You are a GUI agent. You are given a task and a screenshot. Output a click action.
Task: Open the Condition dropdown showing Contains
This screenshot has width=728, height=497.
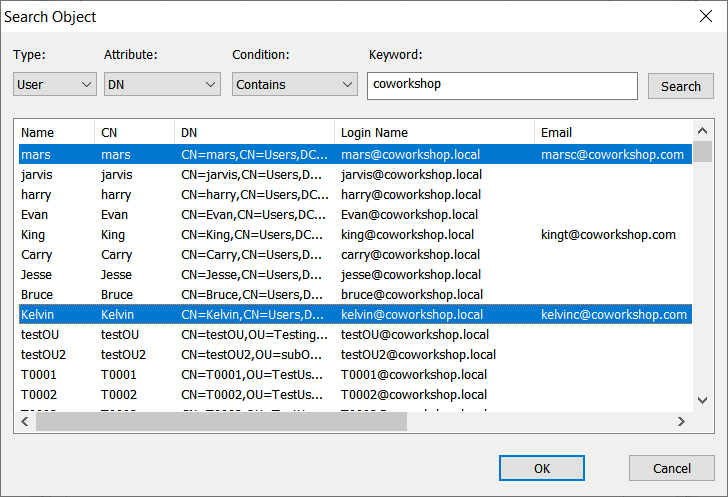[295, 84]
